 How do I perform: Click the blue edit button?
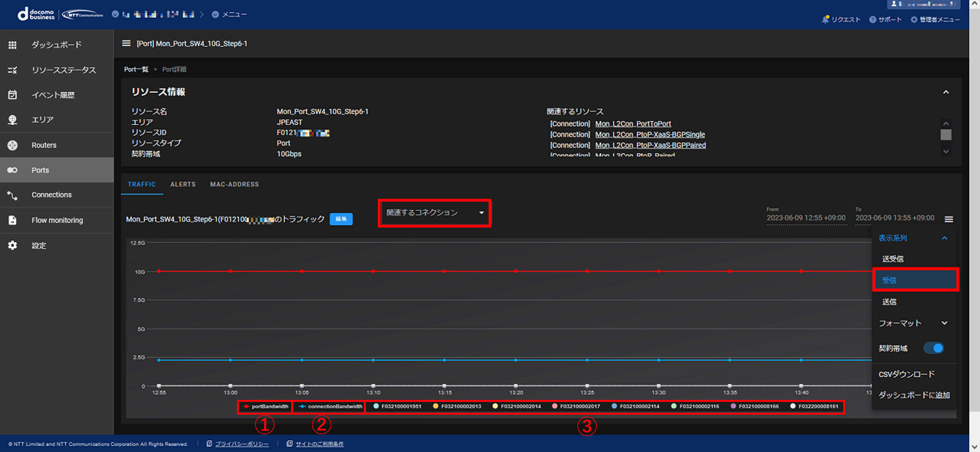click(x=341, y=219)
